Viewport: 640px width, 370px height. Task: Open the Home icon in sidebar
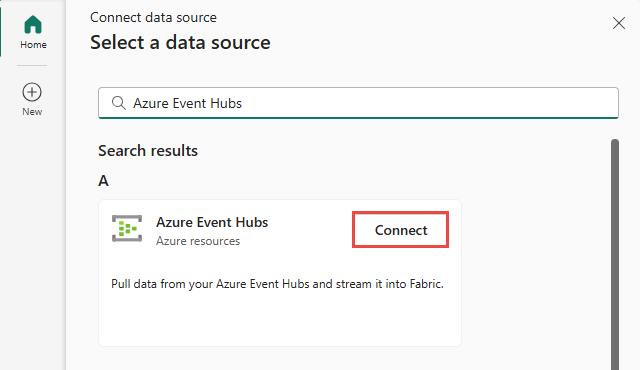coord(33,24)
